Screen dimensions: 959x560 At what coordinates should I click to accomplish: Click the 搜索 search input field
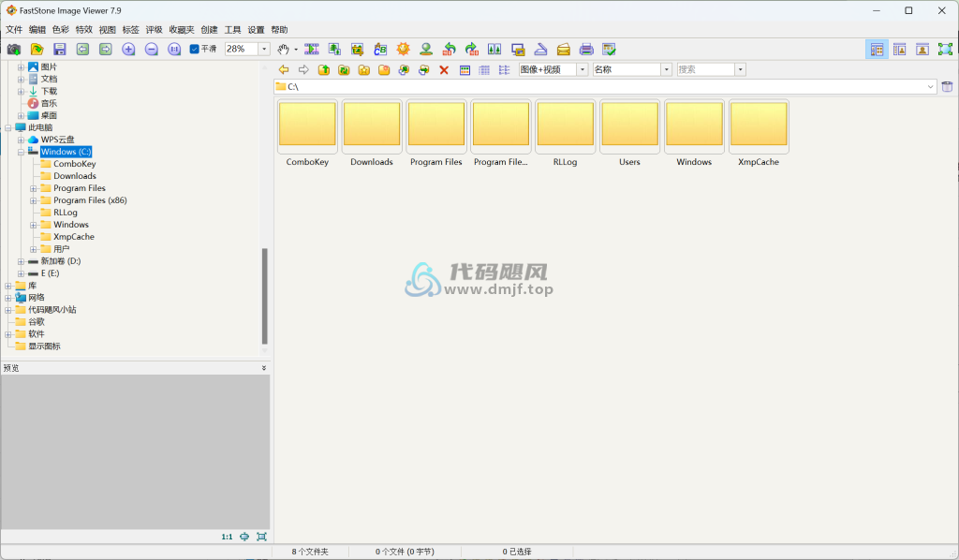[x=705, y=69]
